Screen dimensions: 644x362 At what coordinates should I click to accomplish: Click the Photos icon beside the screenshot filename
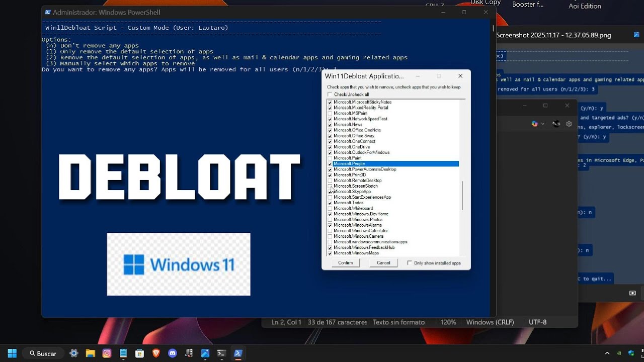(x=636, y=35)
